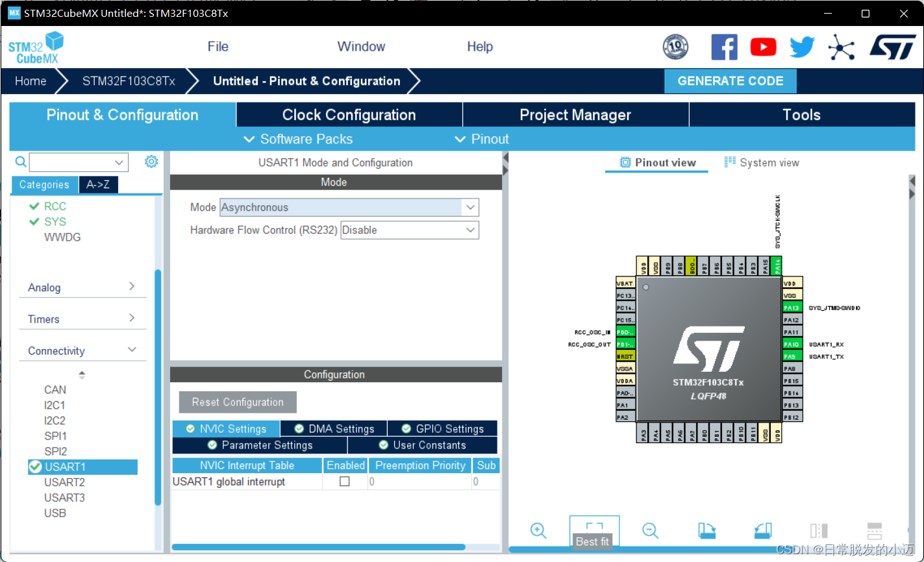The width and height of the screenshot is (924, 562).
Task: Select CAN in the peripheral list
Action: coord(55,389)
